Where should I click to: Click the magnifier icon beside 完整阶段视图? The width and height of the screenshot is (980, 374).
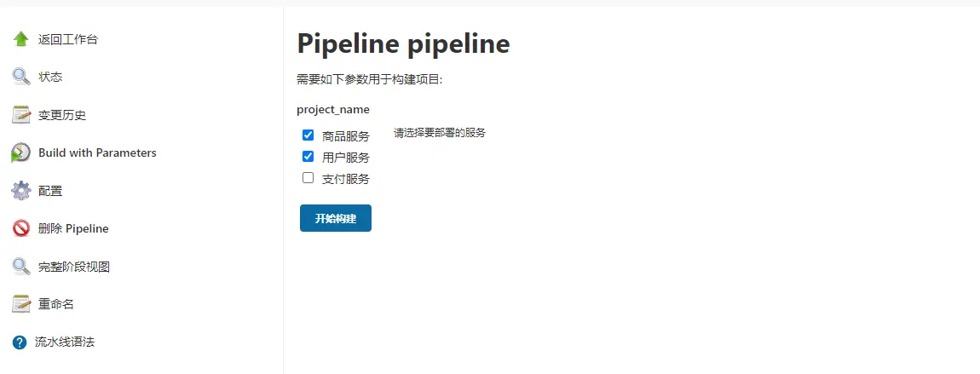coord(20,267)
